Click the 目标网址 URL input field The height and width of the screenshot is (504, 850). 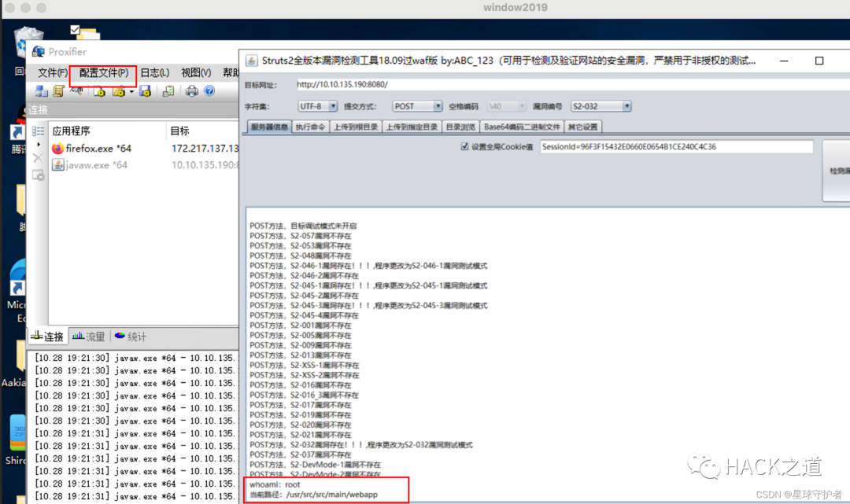572,84
